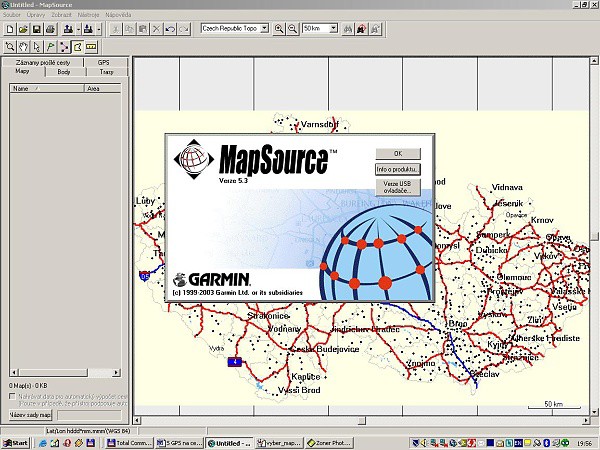Select the Map selection tool
Image resolution: width=600 pixels, height=450 pixels.
pos(78,47)
